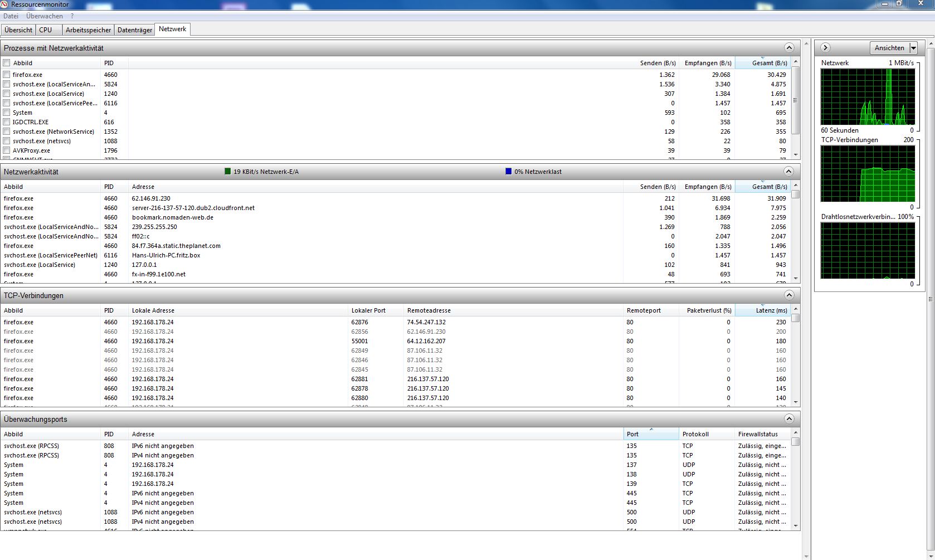The height and width of the screenshot is (560, 935).
Task: Click the Ressourcenmonitor title bar icon
Action: click(5, 4)
